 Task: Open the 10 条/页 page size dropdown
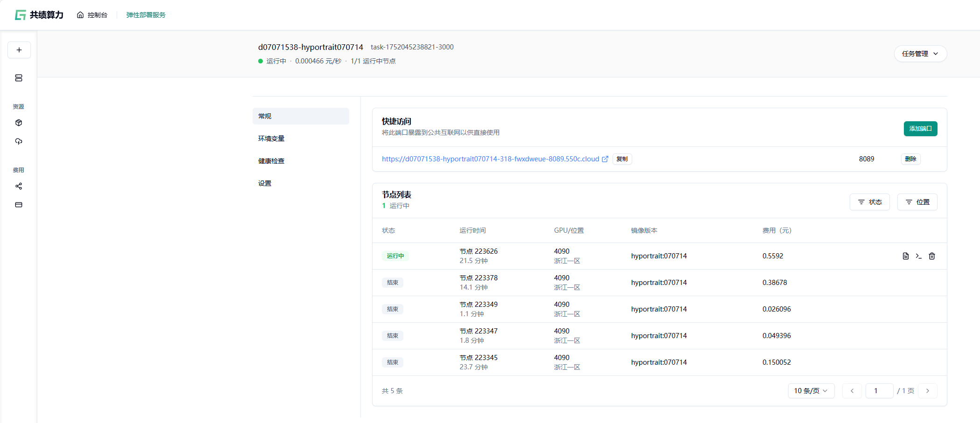point(811,391)
